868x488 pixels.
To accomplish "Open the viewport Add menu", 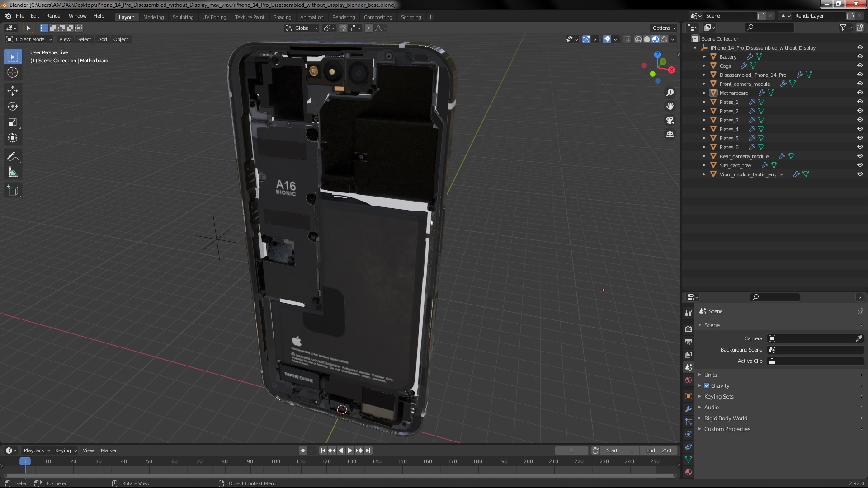I will (102, 39).
